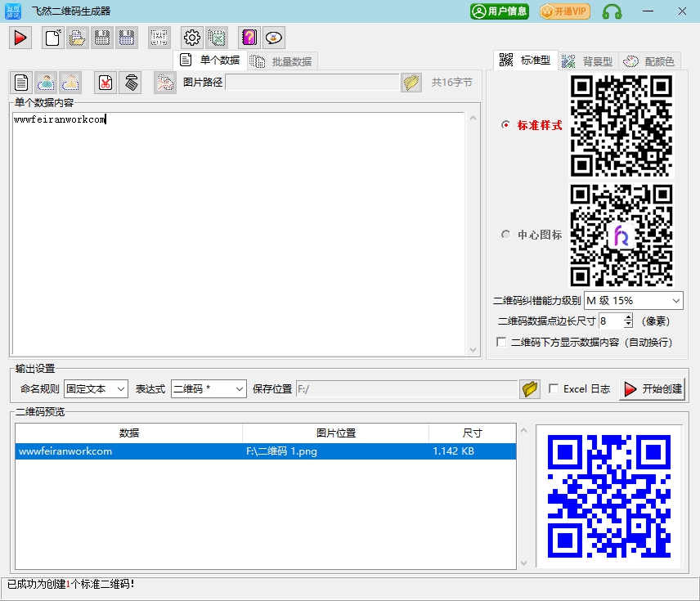This screenshot has width=700, height=601.
Task: Select the wwwfeiranworkcom row in preview list
Action: [266, 451]
